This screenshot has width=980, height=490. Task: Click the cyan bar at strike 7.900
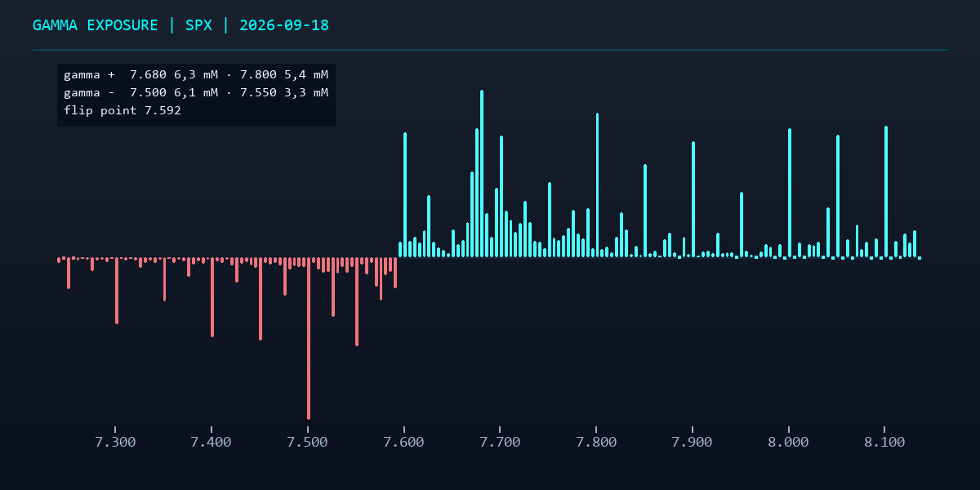coord(693,199)
